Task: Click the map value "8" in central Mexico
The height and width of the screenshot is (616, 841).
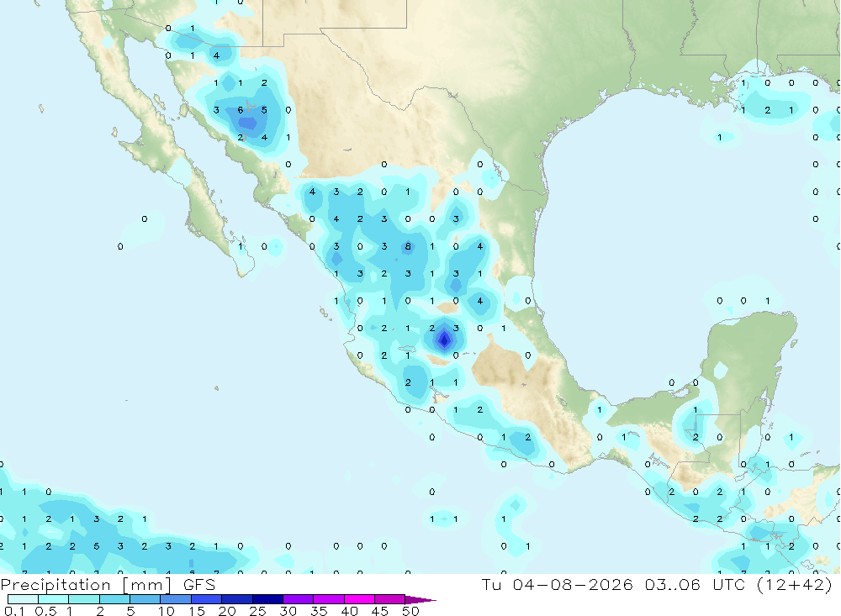Action: tap(408, 246)
